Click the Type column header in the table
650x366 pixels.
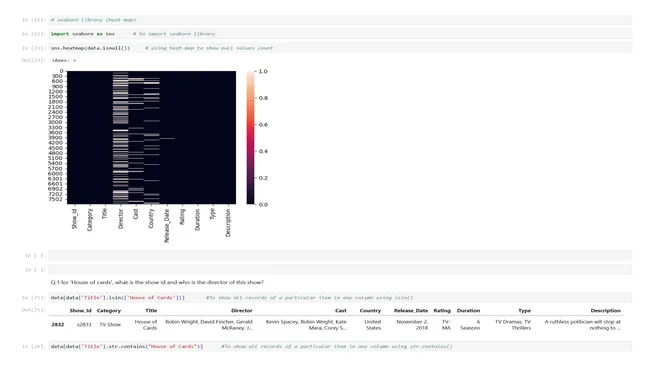[524, 310]
